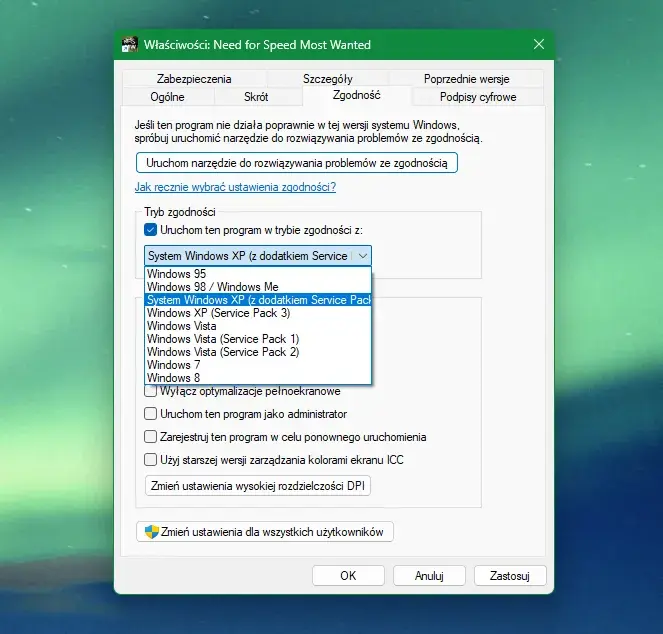Tick 'Zarejestruj ten program w celu ponownego uruchomienia'
The image size is (663, 634).
150,436
